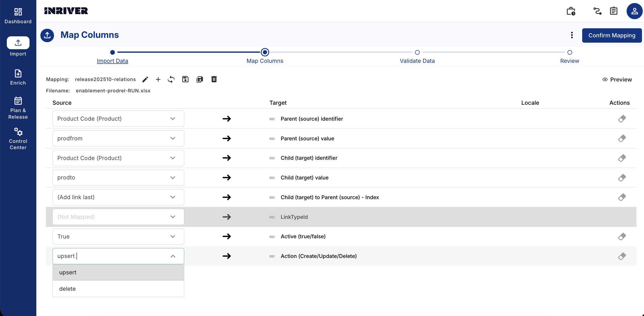Click the Map Columns page title

(x=90, y=35)
